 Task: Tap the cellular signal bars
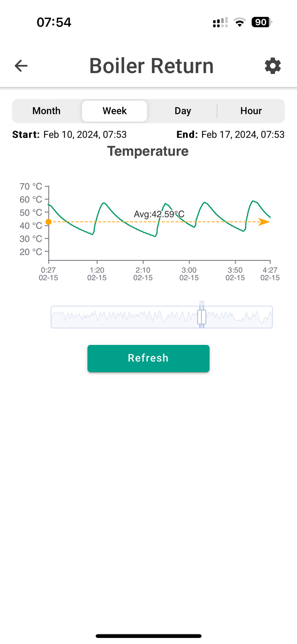pyautogui.click(x=220, y=23)
